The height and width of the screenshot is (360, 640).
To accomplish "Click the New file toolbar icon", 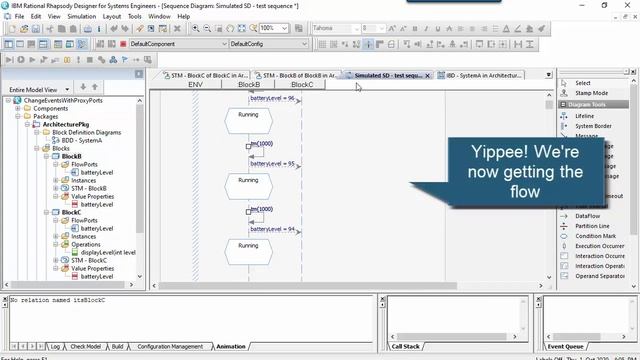I will click(x=13, y=29).
